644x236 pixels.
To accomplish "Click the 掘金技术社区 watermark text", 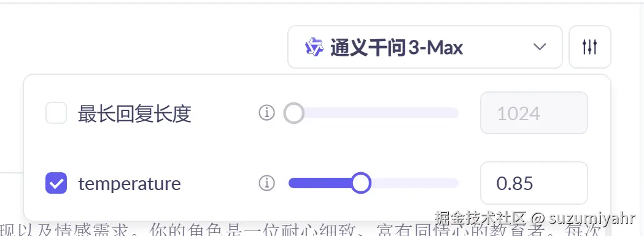I will click(x=481, y=218).
